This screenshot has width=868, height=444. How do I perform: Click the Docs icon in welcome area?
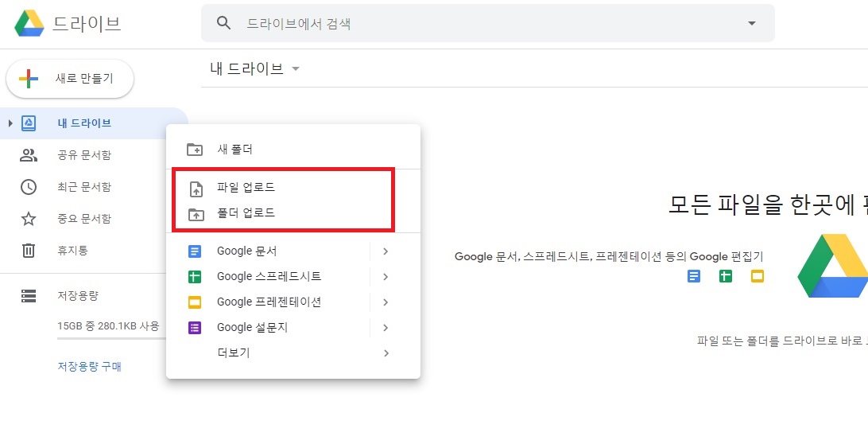tap(694, 275)
